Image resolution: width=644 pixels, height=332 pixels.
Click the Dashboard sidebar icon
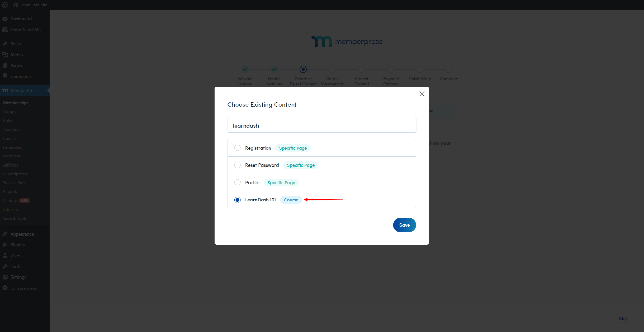click(5, 19)
